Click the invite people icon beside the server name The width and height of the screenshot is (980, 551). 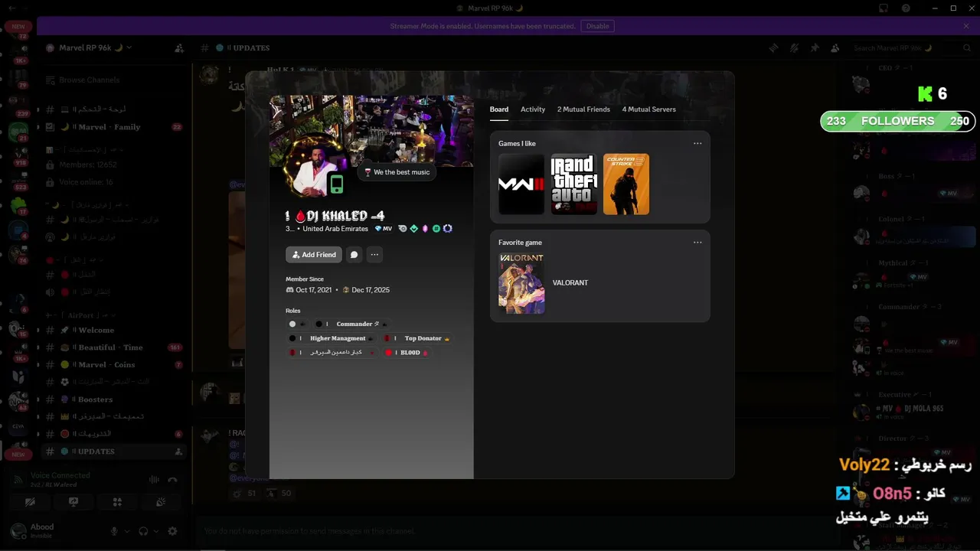179,48
